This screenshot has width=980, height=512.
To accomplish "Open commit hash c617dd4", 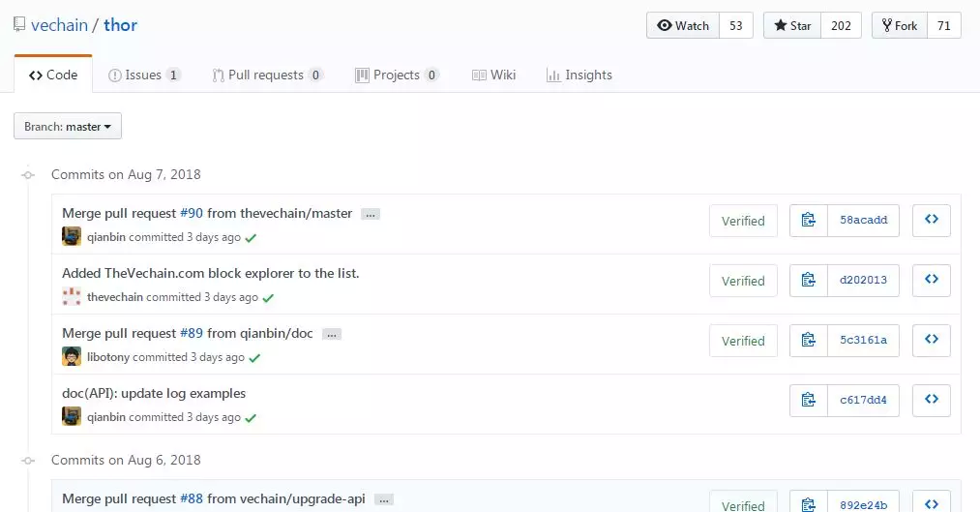I will [x=863, y=400].
